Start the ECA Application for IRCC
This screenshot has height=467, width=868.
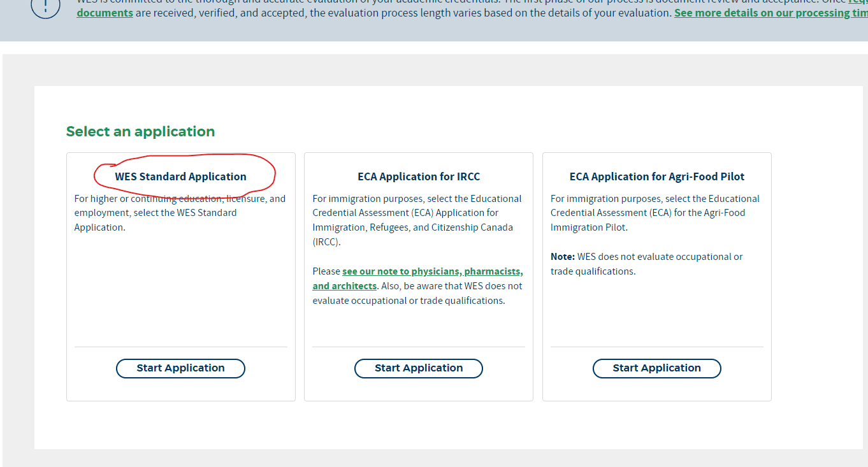[x=419, y=368]
